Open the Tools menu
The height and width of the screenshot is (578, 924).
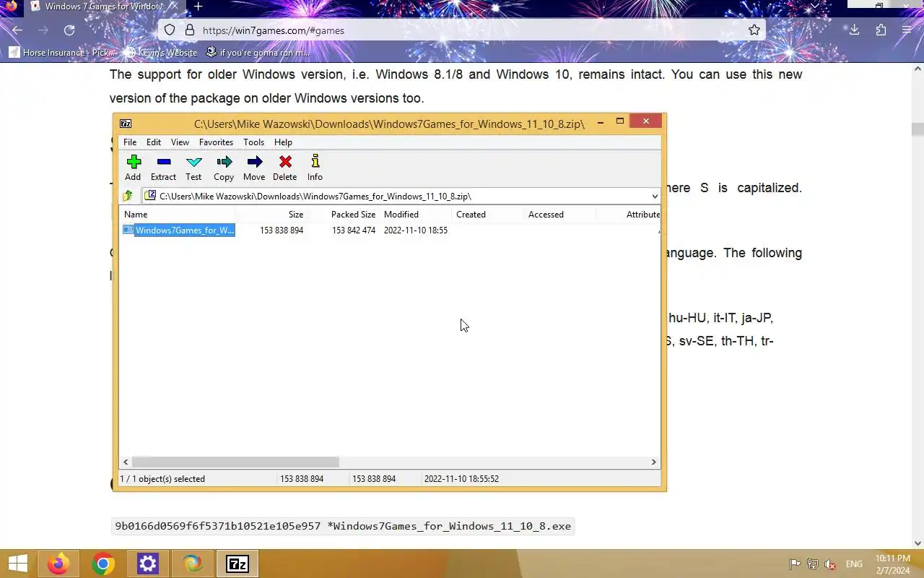pyautogui.click(x=253, y=142)
